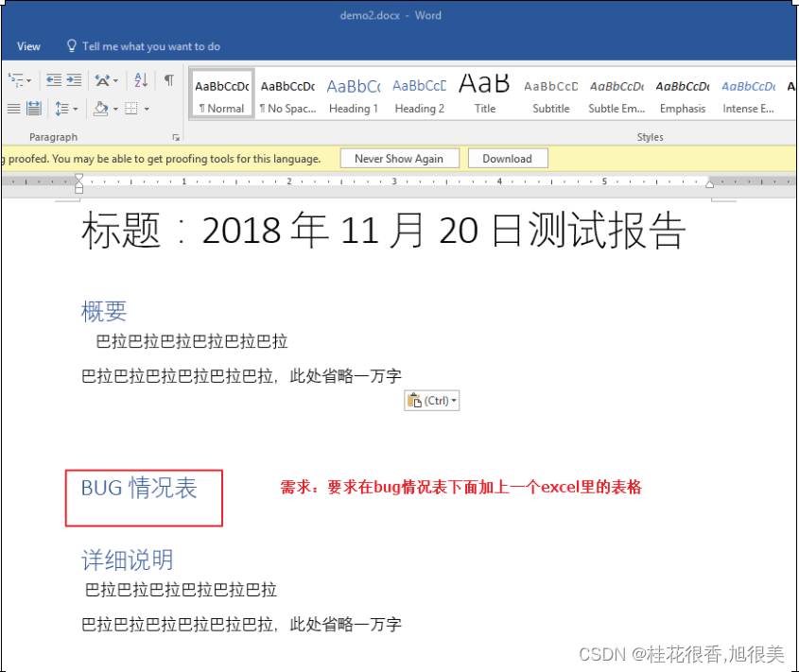799x672 pixels.
Task: Click the Line and Paragraph Spacing icon
Action: coord(61,109)
